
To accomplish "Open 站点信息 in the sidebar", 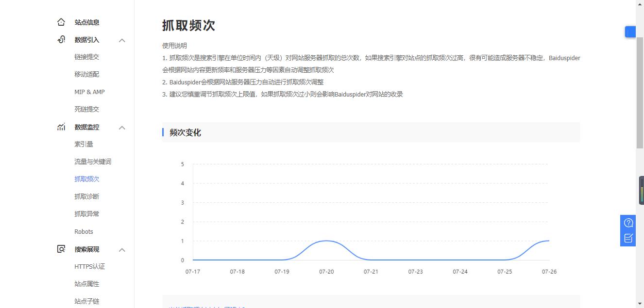I will [87, 22].
